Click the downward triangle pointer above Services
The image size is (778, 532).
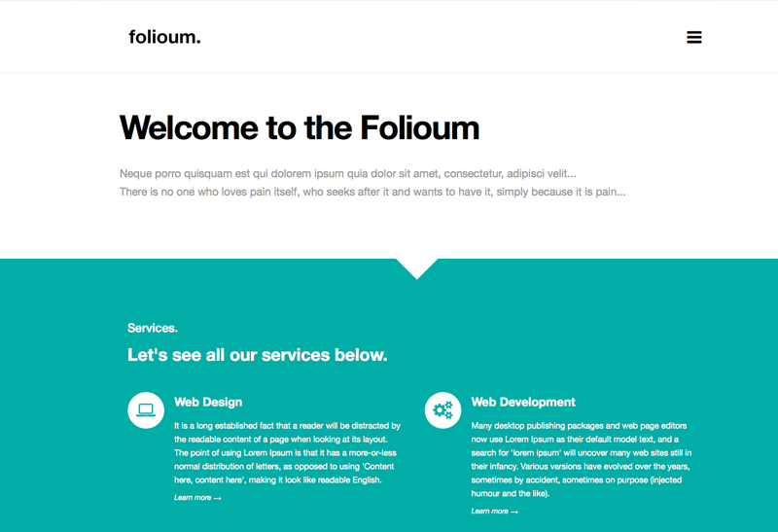[417, 268]
